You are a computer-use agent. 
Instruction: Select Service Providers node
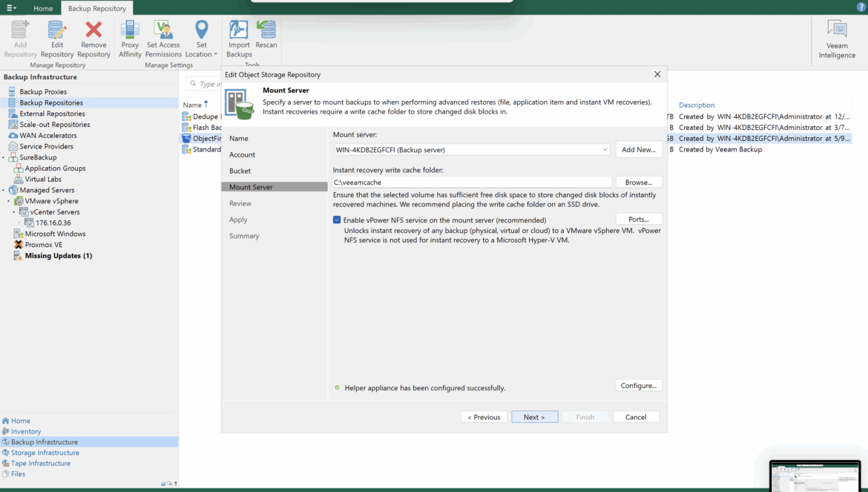46,147
